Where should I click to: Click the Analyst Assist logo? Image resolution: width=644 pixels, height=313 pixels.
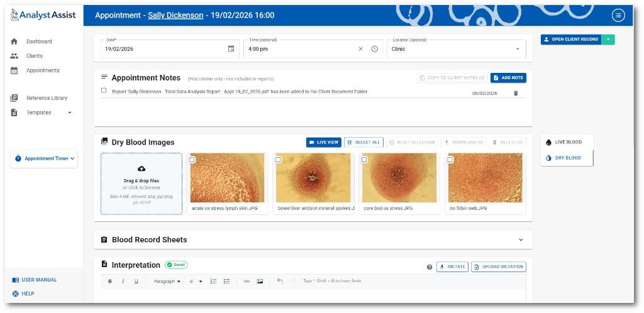point(43,15)
